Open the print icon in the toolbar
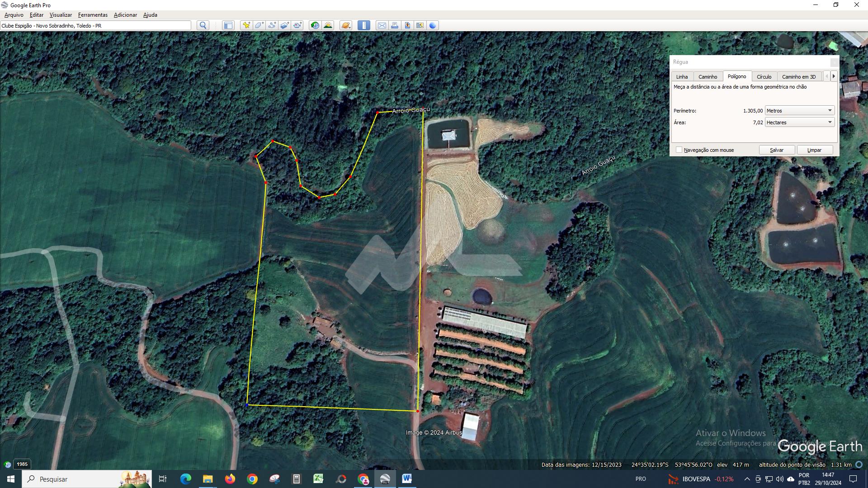This screenshot has height=488, width=868. coord(395,25)
